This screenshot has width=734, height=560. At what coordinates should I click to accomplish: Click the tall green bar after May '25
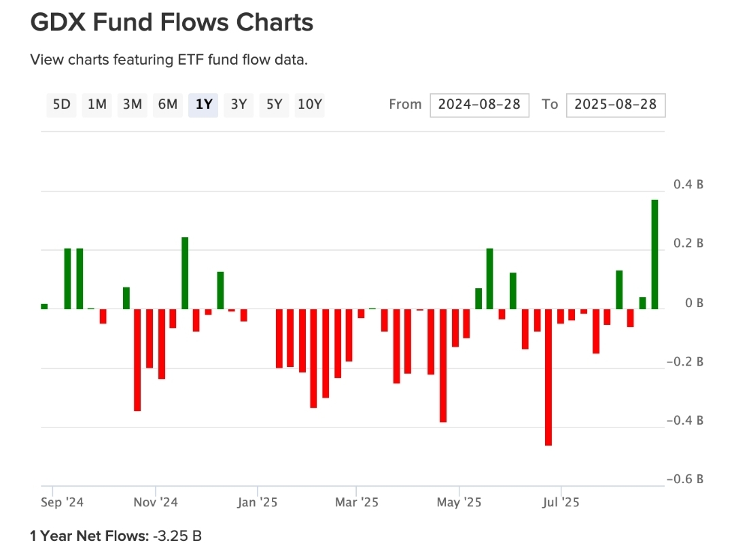[x=489, y=279]
